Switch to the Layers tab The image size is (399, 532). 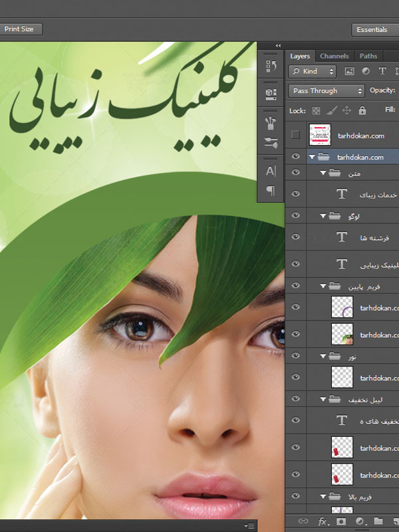300,56
